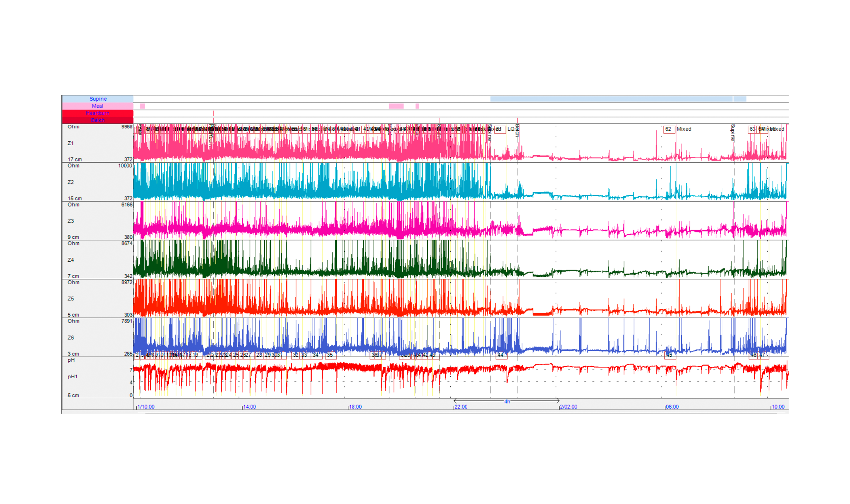Screen dimensions: 850x504
Task: Select the Z6 channel label
Action: [71, 338]
